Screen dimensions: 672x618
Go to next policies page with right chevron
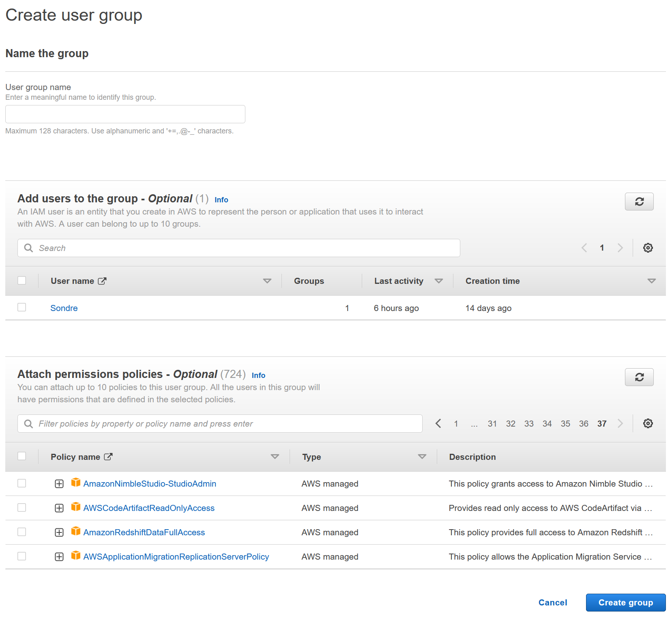coord(620,423)
